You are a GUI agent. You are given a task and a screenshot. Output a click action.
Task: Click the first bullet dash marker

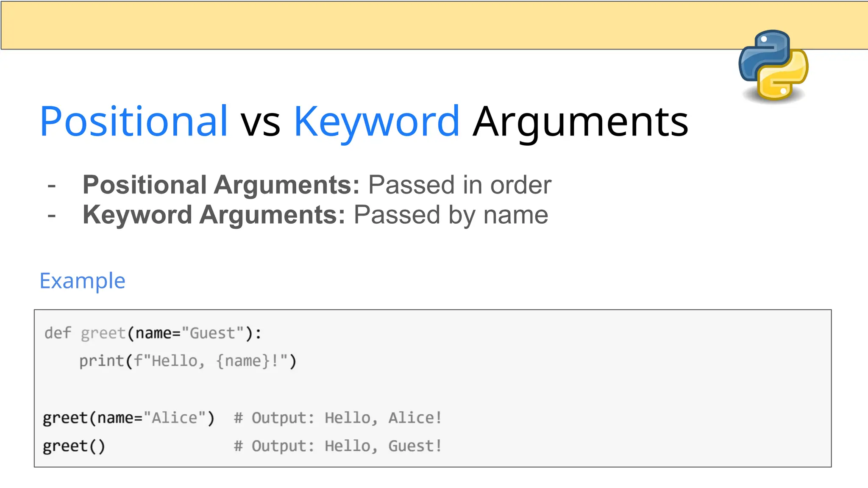click(x=52, y=186)
